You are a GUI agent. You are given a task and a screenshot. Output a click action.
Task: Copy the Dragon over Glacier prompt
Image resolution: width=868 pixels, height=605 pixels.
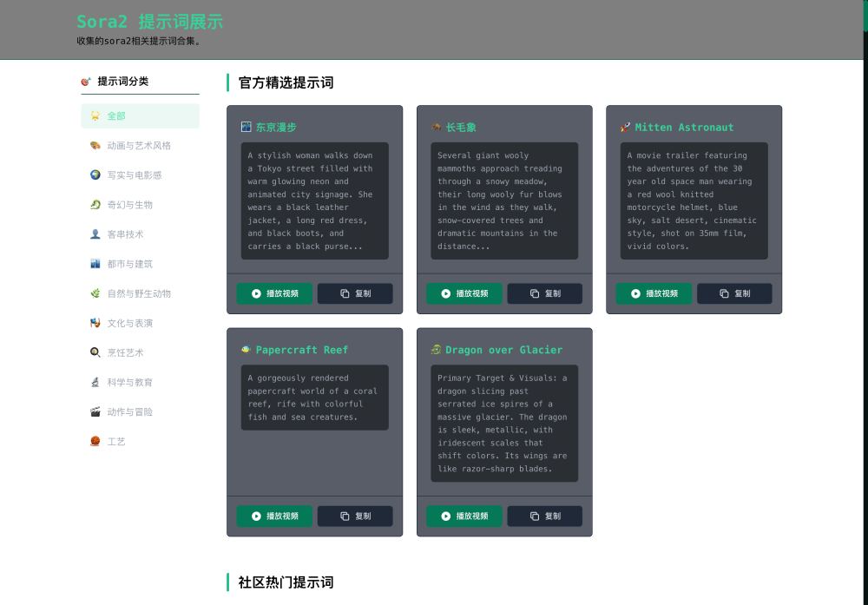tap(544, 516)
